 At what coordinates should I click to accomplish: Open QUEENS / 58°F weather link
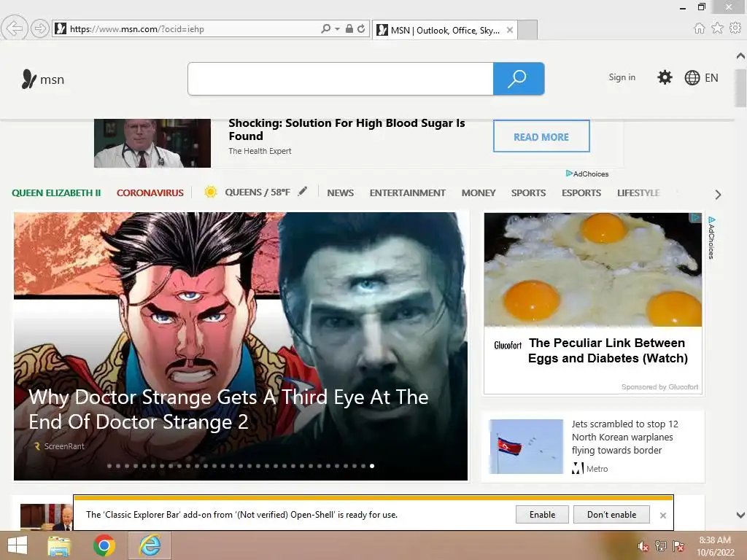tap(258, 192)
